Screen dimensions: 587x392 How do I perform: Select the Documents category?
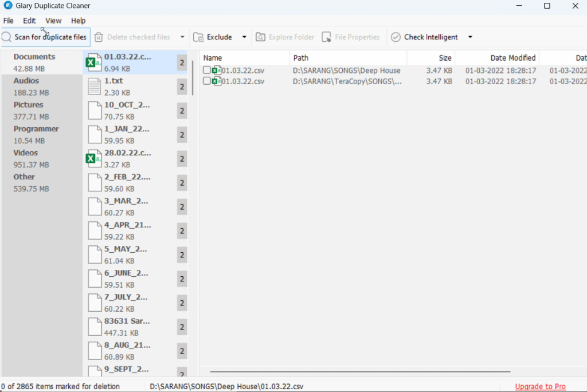42,62
